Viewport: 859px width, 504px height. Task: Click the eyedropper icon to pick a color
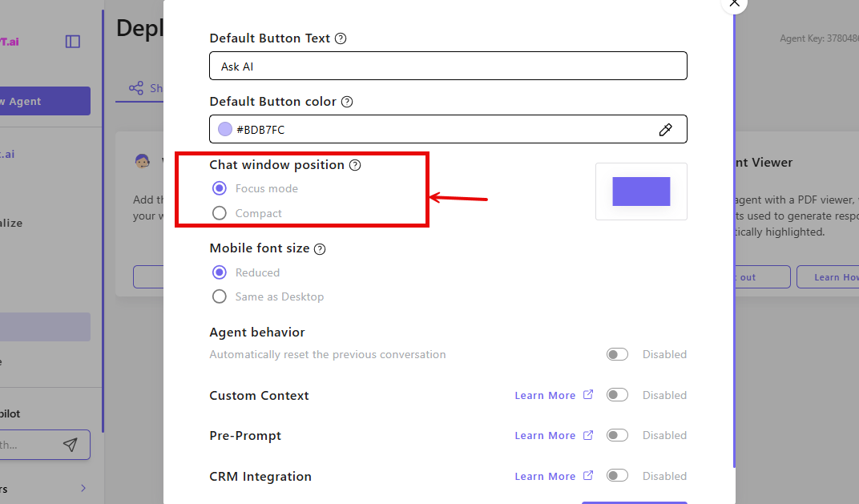(x=666, y=129)
